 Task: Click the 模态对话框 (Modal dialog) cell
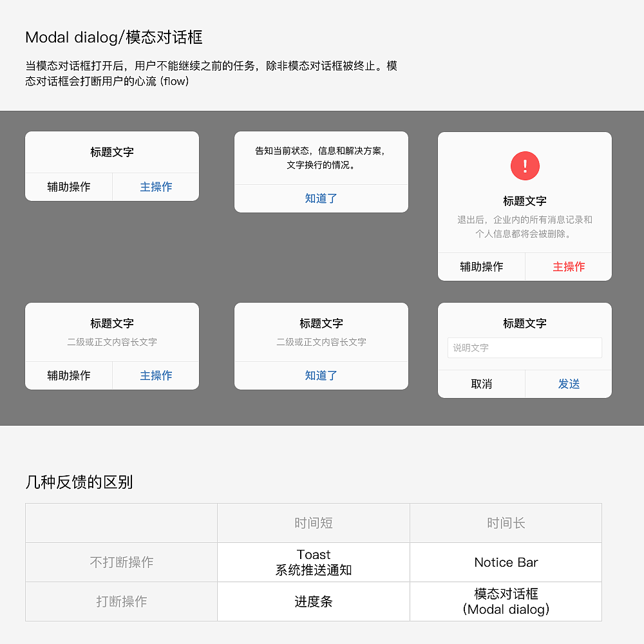coord(506,601)
